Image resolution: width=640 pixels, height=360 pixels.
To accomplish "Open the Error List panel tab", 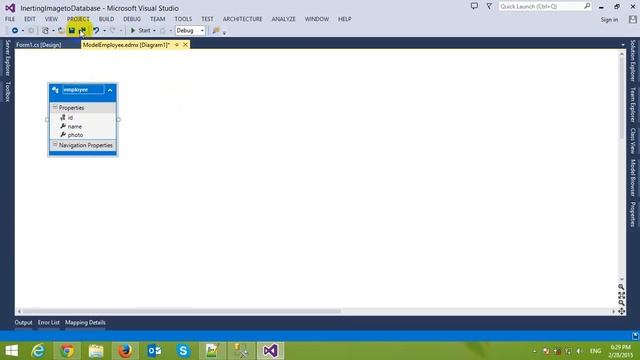I will 49,322.
